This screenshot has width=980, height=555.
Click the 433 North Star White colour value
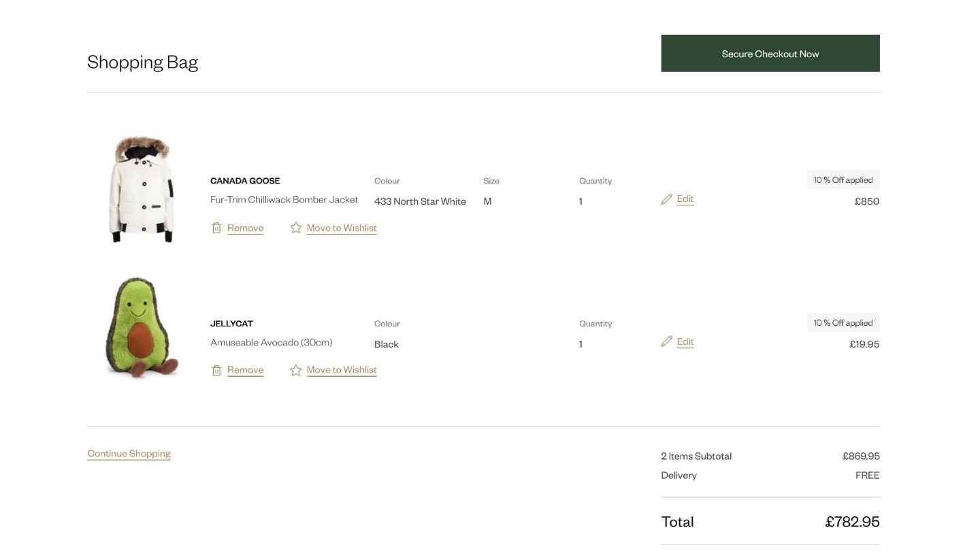420,201
